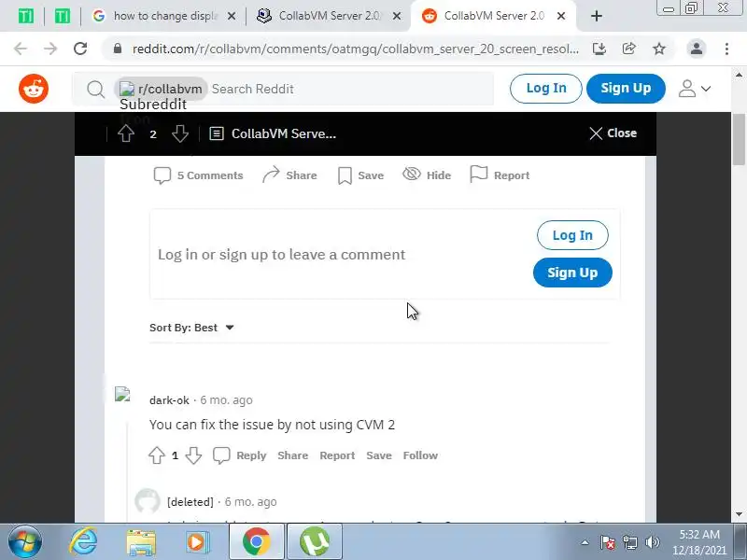747x560 pixels.
Task: Upvote the dark-ok comment
Action: coord(157,455)
